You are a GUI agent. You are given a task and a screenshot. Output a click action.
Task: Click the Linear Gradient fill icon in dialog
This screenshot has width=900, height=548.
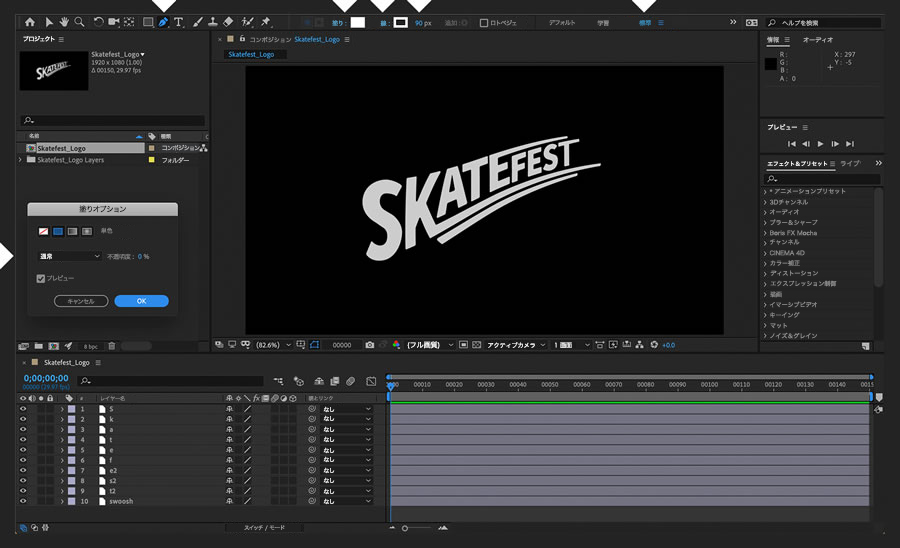pos(73,231)
